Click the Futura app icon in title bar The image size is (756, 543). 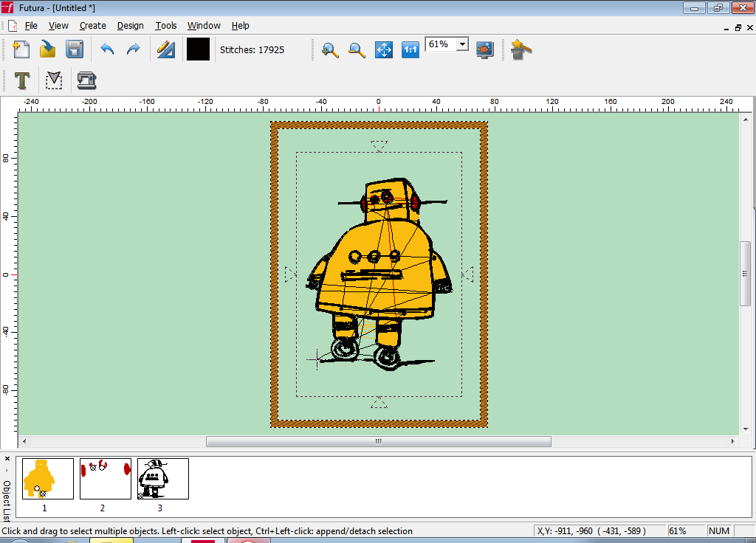click(7, 7)
